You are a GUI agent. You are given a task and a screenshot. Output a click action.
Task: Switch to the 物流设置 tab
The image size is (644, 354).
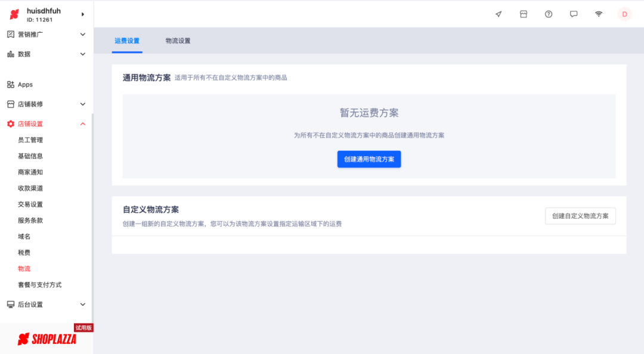tap(178, 41)
